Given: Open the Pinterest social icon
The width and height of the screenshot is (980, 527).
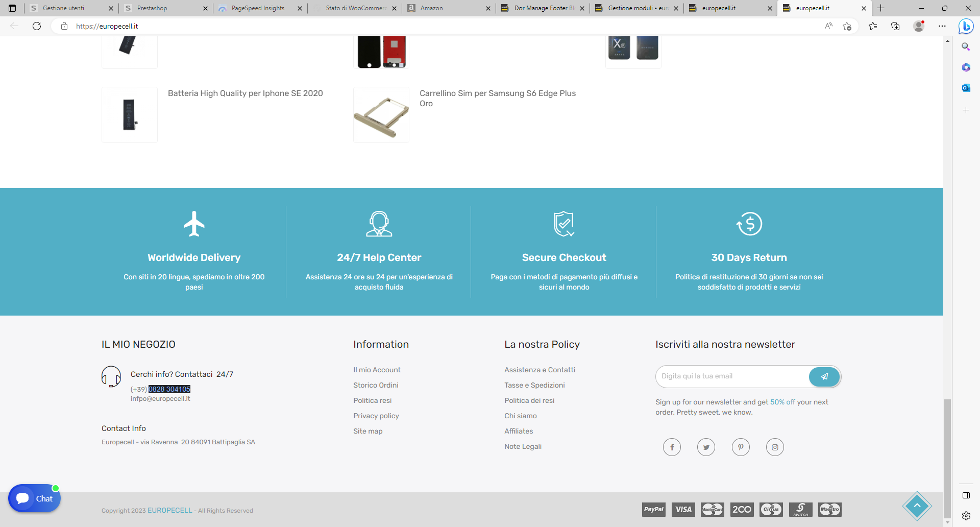Looking at the screenshot, I should click(741, 447).
